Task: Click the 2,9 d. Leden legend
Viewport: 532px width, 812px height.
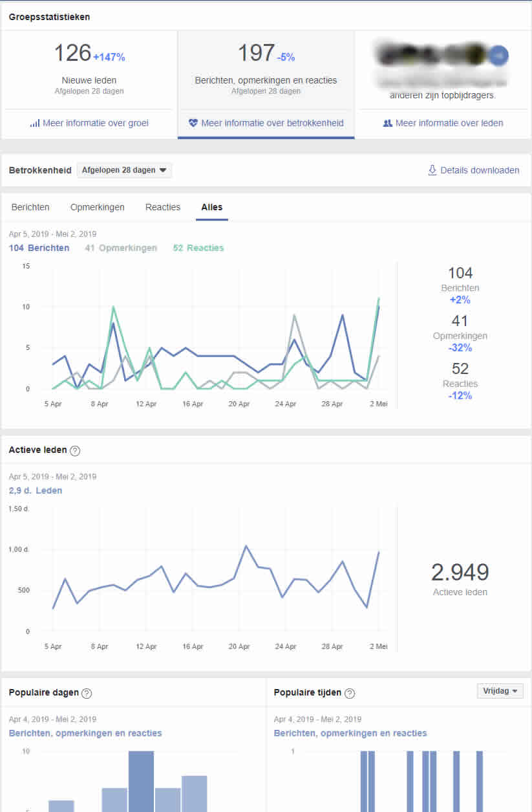Action: click(x=36, y=490)
